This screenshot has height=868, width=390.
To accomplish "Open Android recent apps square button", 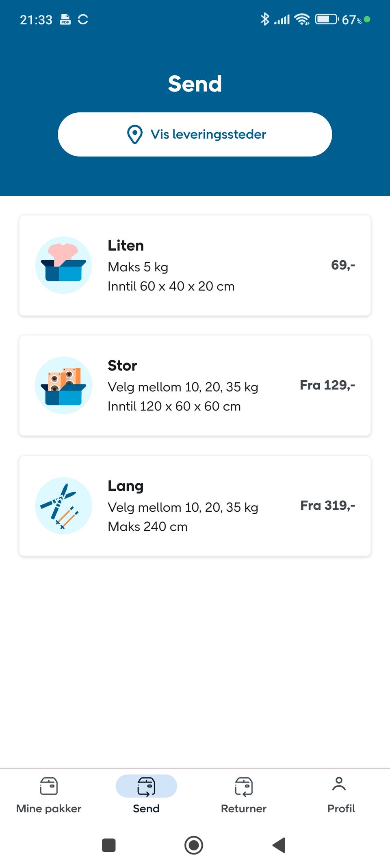I will pos(108,845).
